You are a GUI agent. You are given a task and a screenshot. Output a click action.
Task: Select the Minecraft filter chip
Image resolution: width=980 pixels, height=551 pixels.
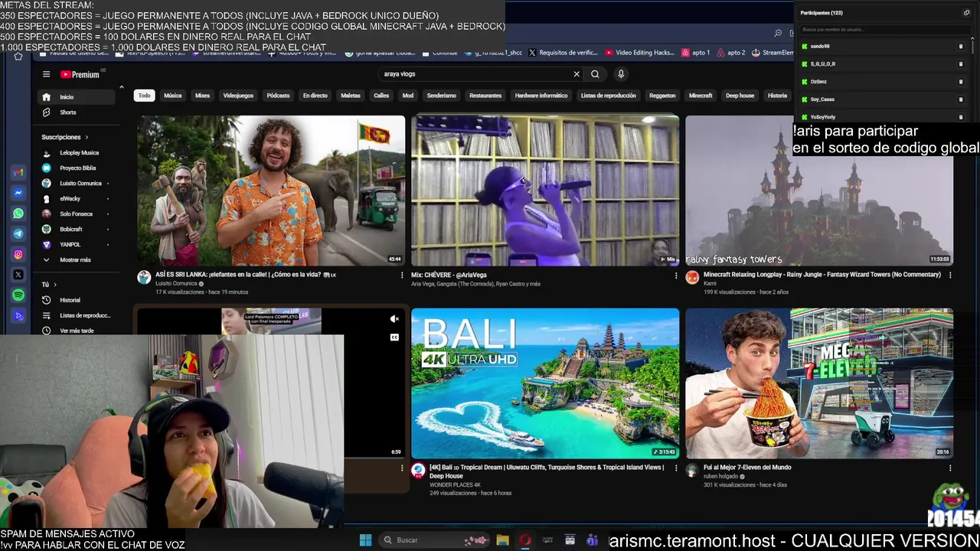(x=701, y=96)
